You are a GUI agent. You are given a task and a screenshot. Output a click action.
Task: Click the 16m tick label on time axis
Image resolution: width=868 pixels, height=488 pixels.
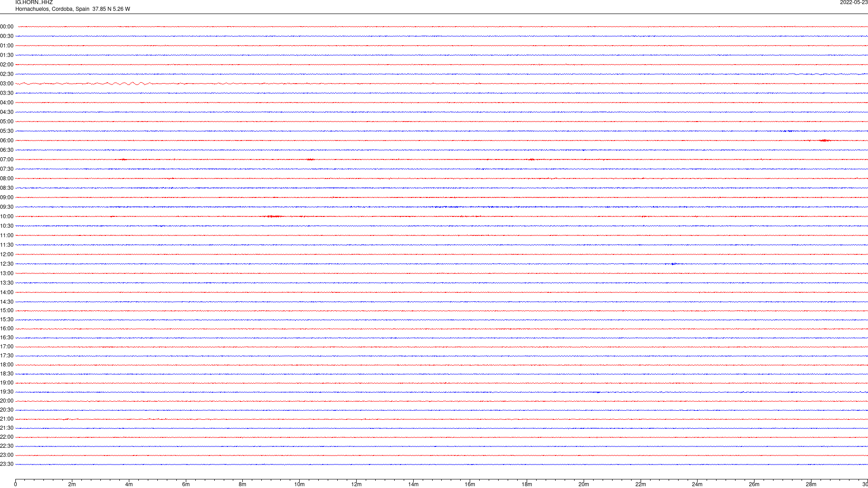(x=470, y=484)
